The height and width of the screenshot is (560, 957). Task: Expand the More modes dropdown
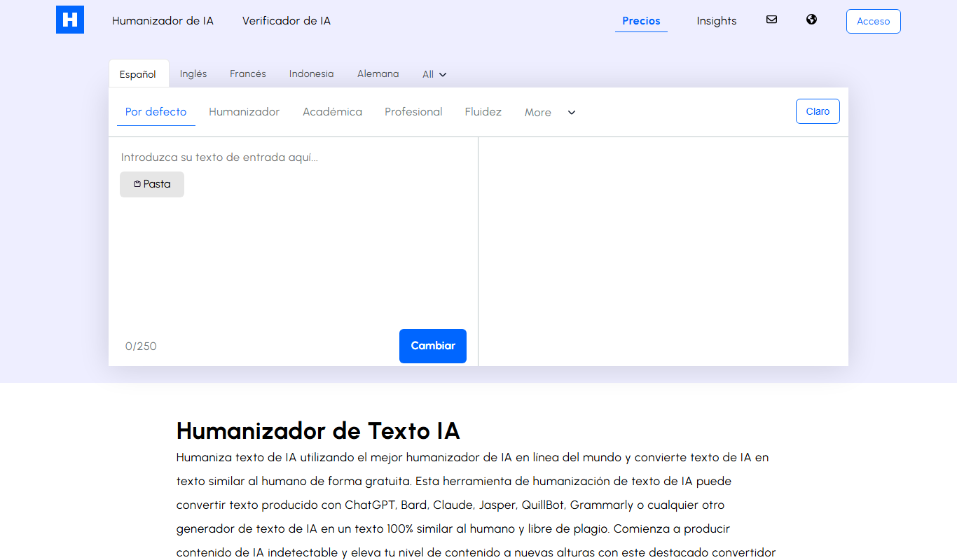click(550, 113)
